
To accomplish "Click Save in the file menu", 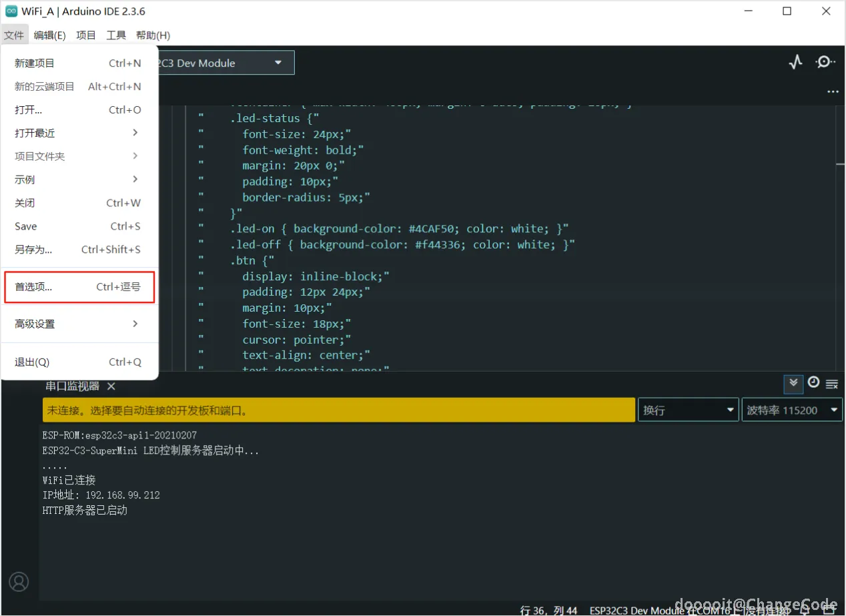I will [79, 226].
